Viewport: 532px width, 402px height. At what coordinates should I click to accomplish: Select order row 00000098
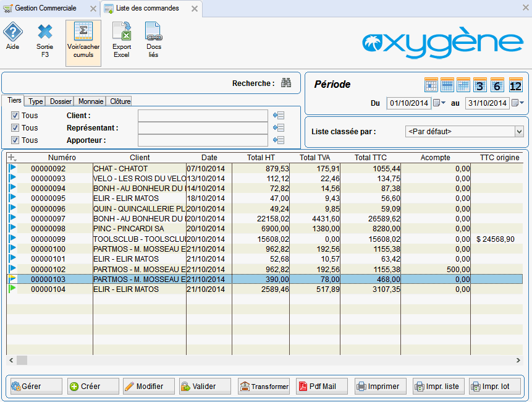264,228
